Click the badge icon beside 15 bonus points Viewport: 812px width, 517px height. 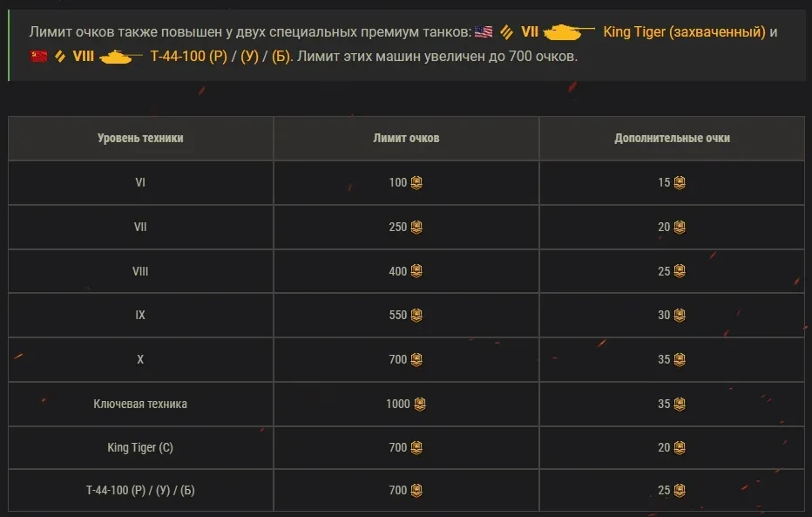(679, 183)
